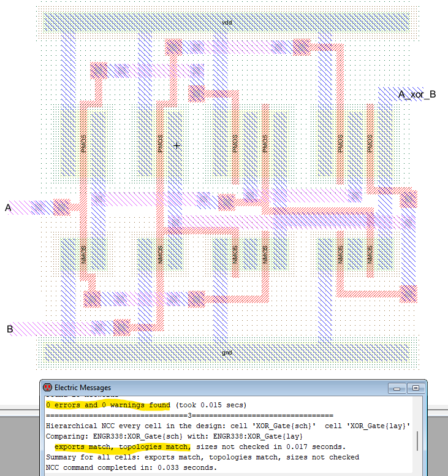448x476 pixels.
Task: Click the contact on input A's wire
Action: coord(61,207)
